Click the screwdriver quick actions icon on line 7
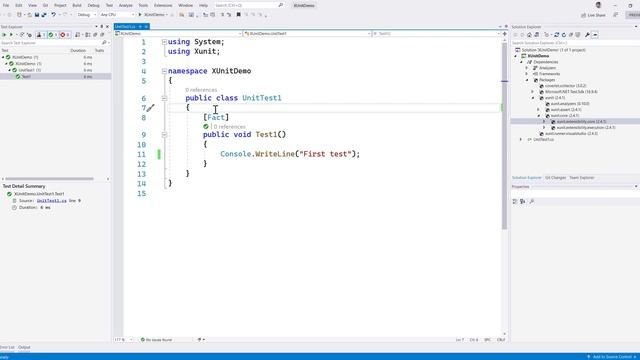The image size is (640, 360). pos(151,108)
